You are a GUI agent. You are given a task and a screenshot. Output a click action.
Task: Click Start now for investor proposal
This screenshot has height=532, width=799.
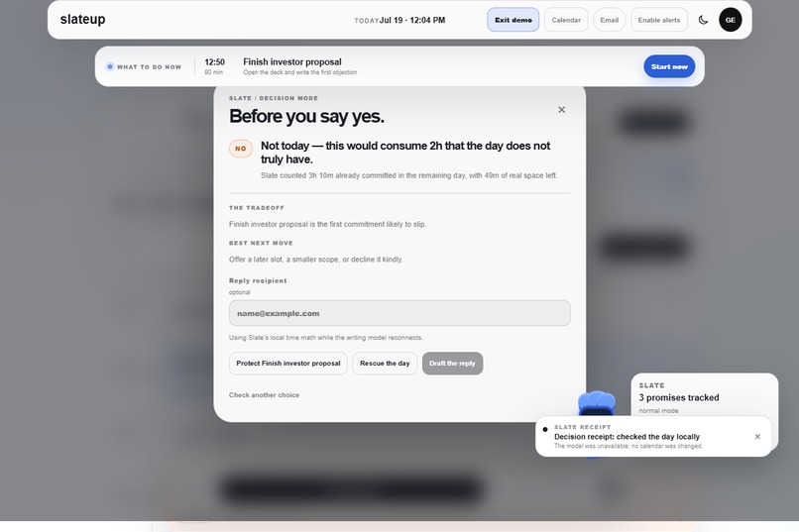click(x=669, y=66)
